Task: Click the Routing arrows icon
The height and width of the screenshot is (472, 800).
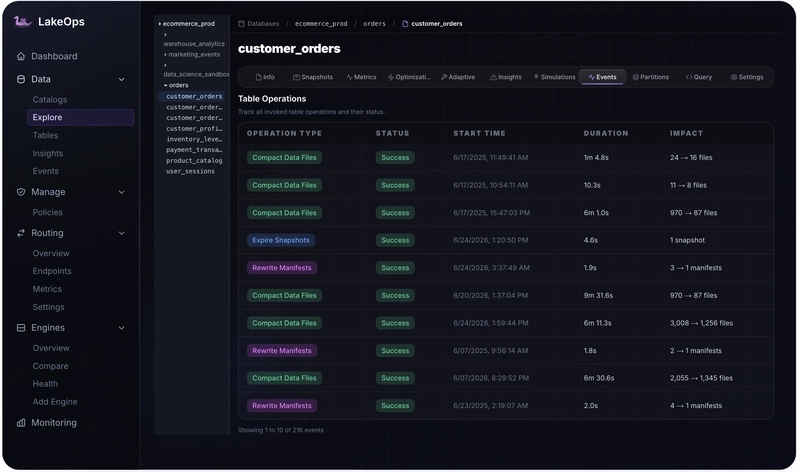Action: [21, 233]
